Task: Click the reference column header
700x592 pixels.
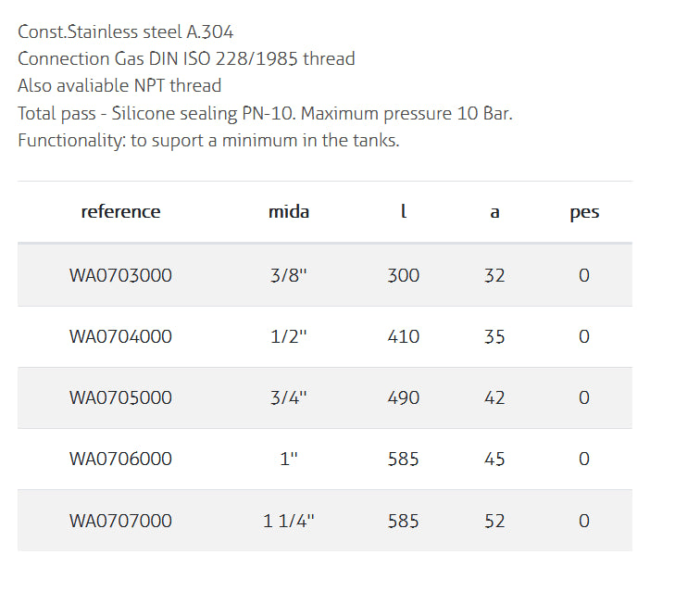Action: (120, 211)
